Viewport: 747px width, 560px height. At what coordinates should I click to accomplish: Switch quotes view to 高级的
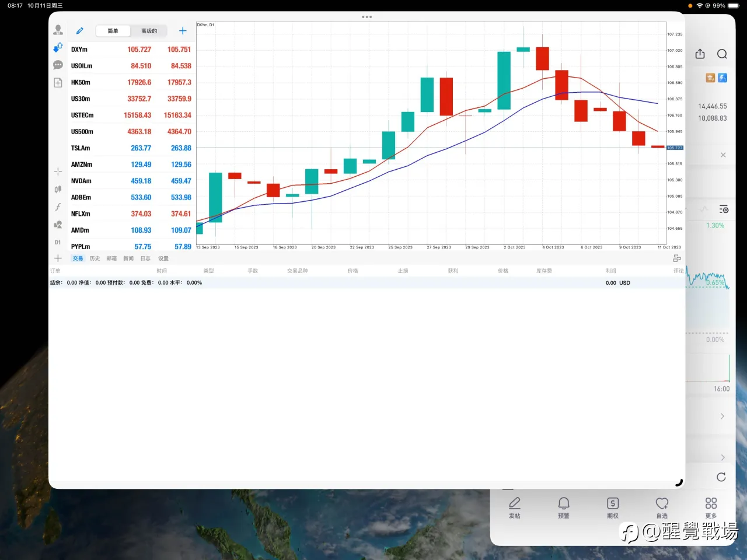(x=149, y=31)
